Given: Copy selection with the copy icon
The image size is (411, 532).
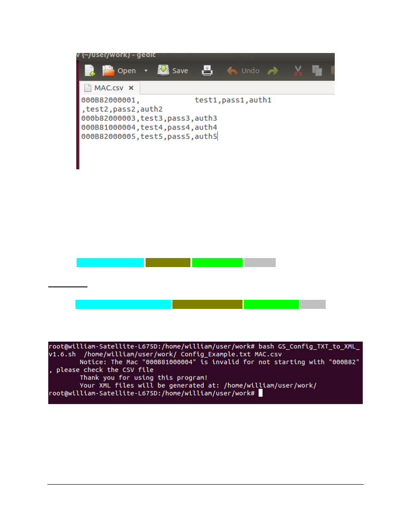Looking at the screenshot, I should tap(317, 71).
